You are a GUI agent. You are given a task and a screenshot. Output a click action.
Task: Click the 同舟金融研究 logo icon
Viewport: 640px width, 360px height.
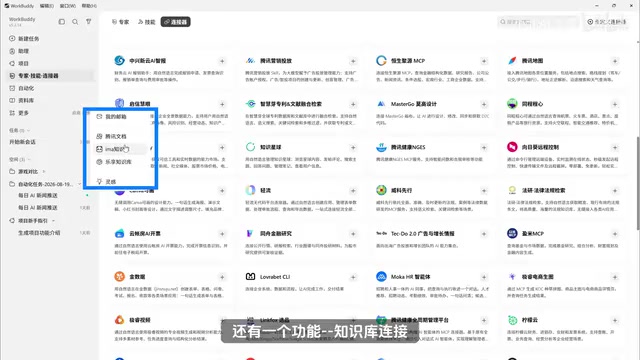tap(250, 233)
